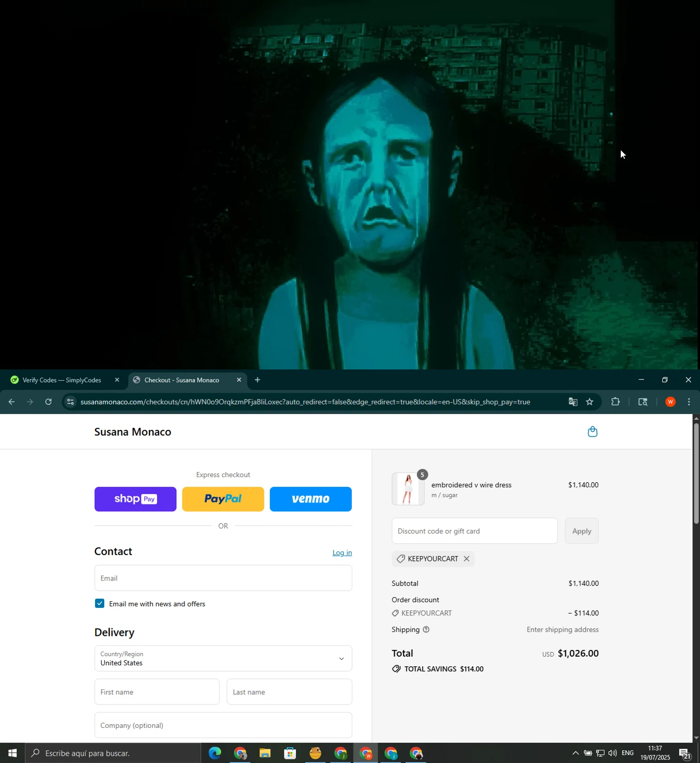The height and width of the screenshot is (763, 700).
Task: Click the Susana Monaco store title
Action: tap(133, 432)
